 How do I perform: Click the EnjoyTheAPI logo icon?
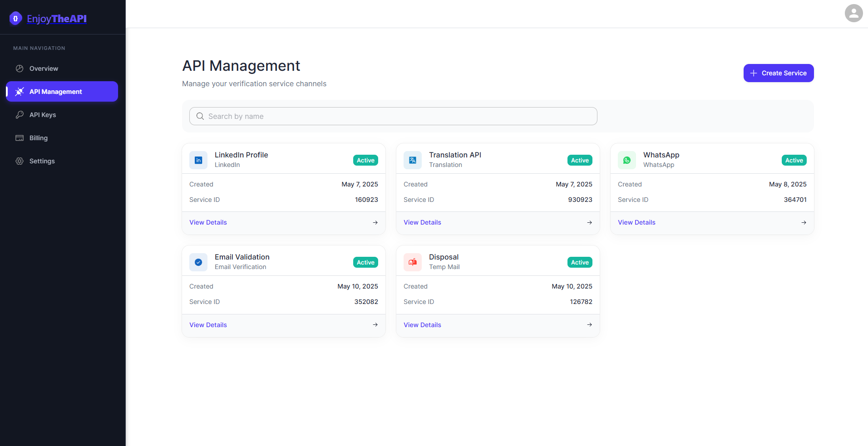[15, 19]
